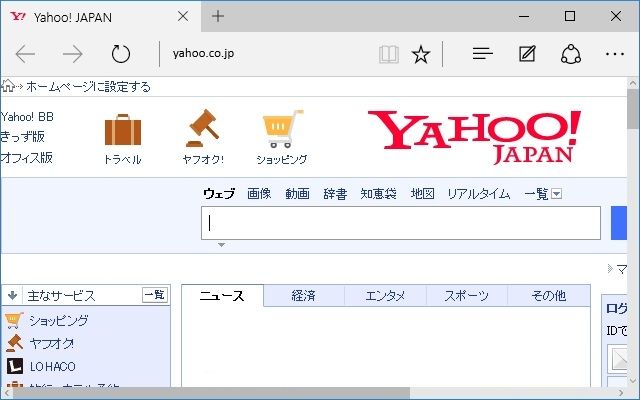Click sidebar ショッピング cart icon
Screen dimensions: 640x400
(14, 320)
